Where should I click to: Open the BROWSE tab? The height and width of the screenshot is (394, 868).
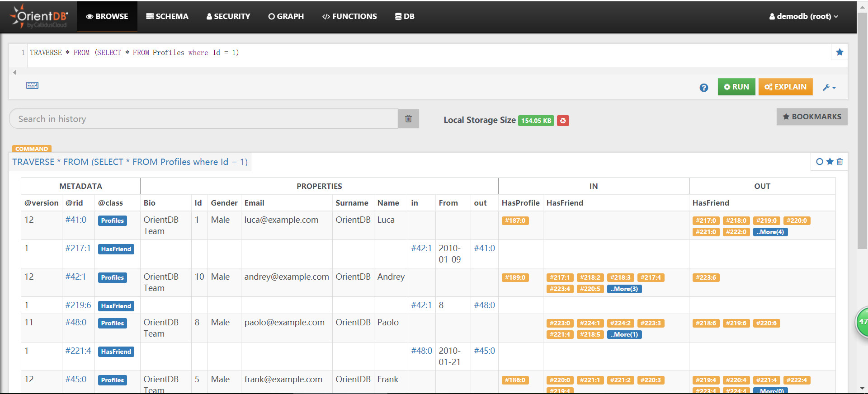click(x=107, y=16)
